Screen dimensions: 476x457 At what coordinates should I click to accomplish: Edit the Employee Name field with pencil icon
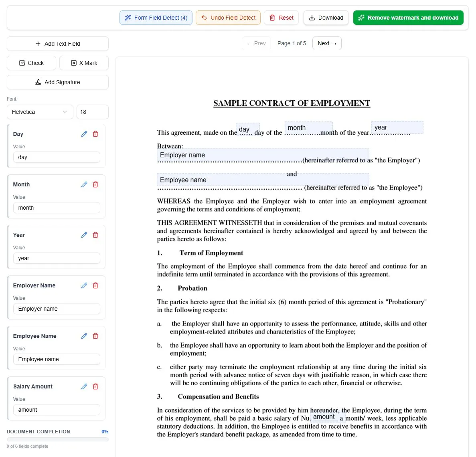(x=84, y=336)
